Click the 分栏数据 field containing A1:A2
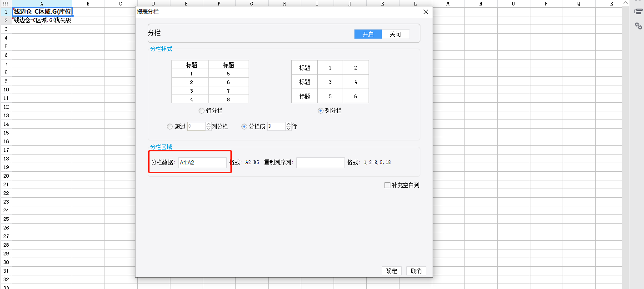The height and width of the screenshot is (289, 644). 202,163
